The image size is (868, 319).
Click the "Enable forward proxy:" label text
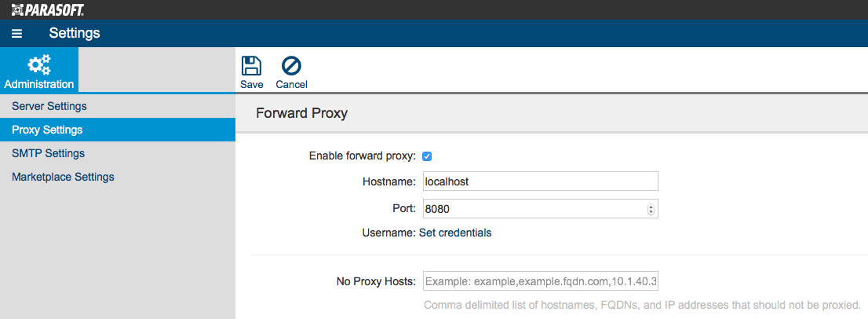pos(362,156)
